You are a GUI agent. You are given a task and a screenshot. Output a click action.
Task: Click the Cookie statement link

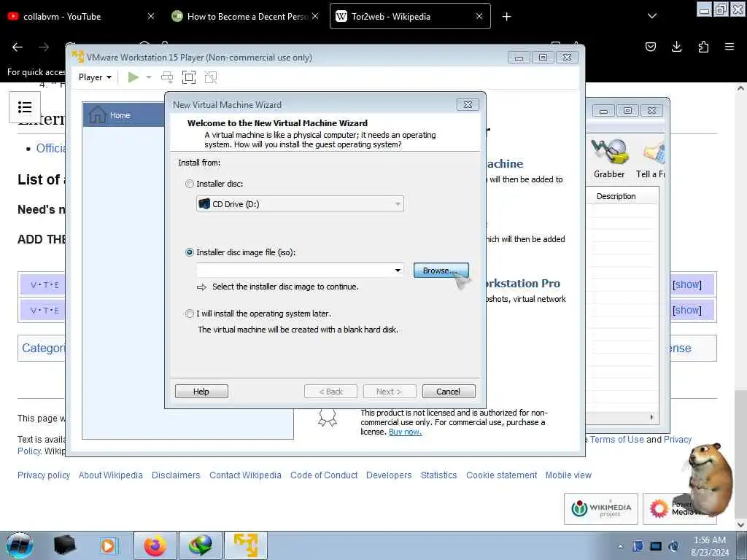coord(502,475)
